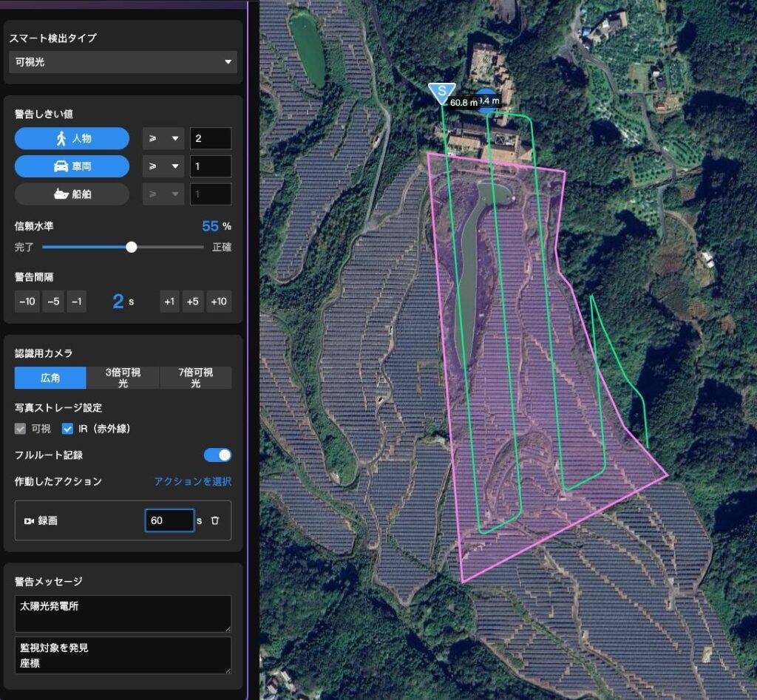Click the アクションを選択 link
This screenshot has width=757, height=700.
coord(194,481)
